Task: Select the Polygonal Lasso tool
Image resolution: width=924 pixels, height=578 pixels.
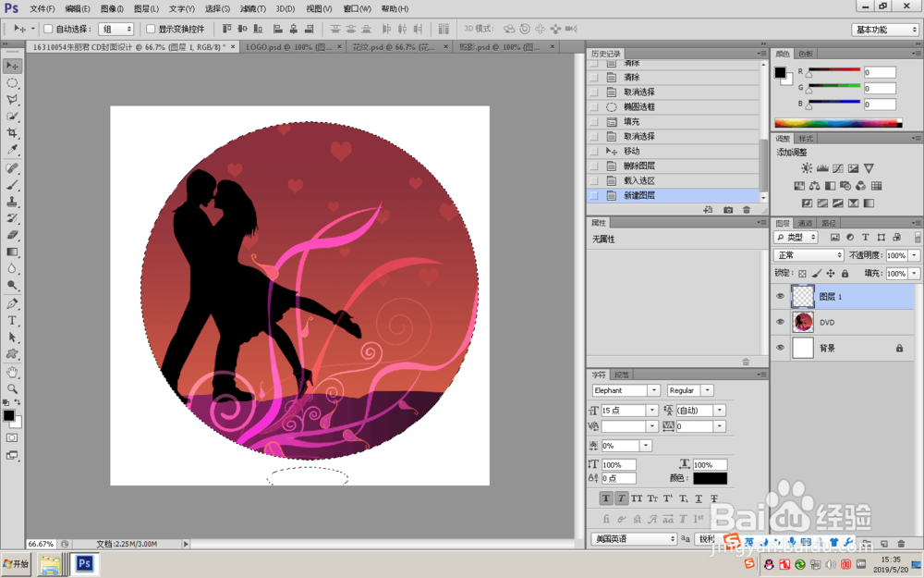Action: (x=12, y=100)
